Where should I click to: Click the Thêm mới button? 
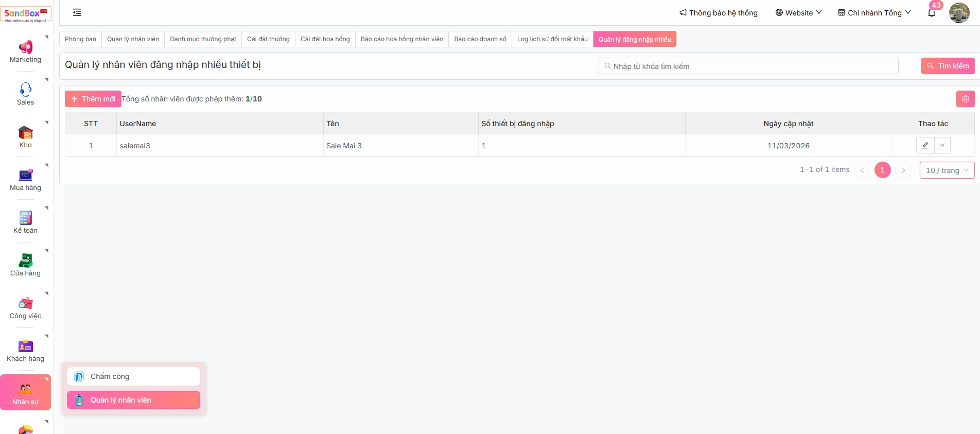[93, 99]
